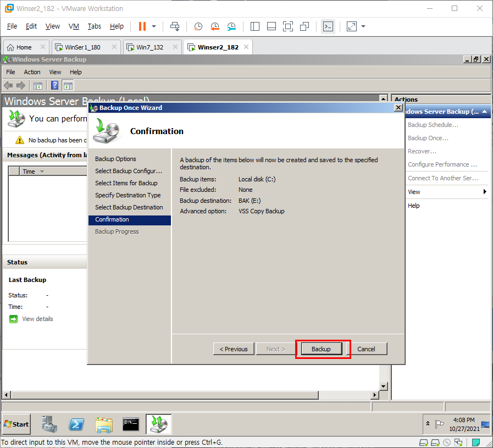Toggle the console view icon
The height and width of the screenshot is (448, 493).
[x=328, y=26]
